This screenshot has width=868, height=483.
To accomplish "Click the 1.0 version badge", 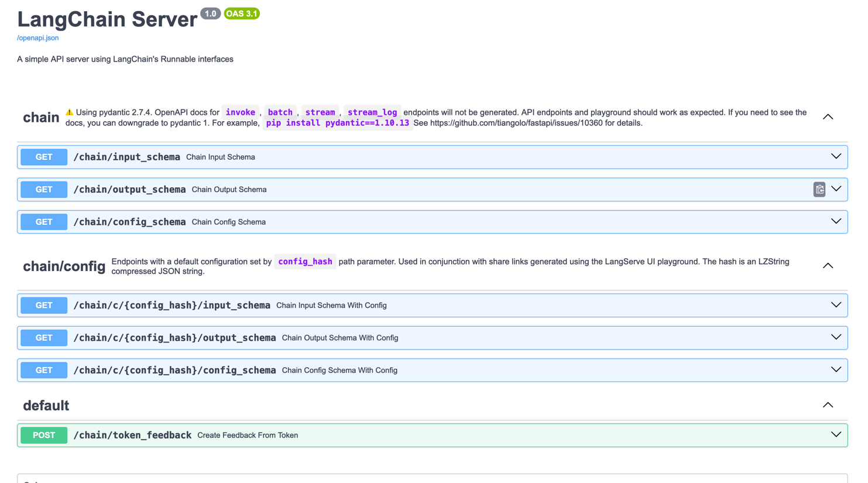I will pos(210,13).
